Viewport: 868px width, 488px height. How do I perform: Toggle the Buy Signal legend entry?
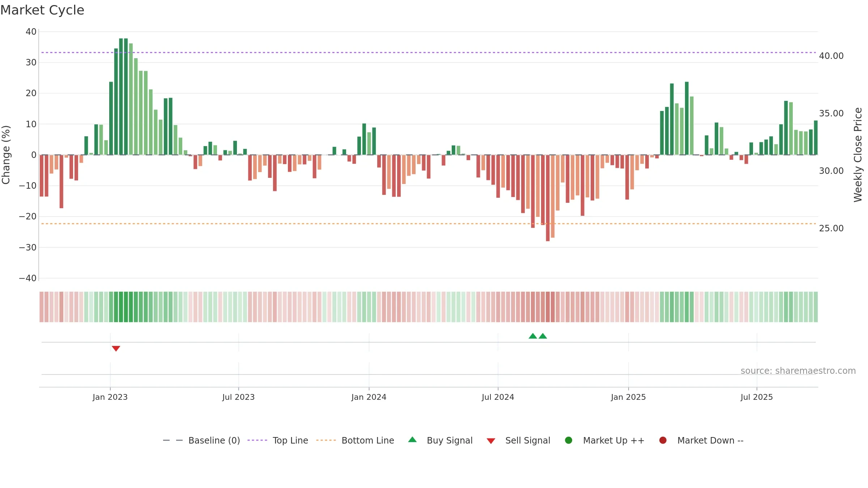[x=440, y=440]
